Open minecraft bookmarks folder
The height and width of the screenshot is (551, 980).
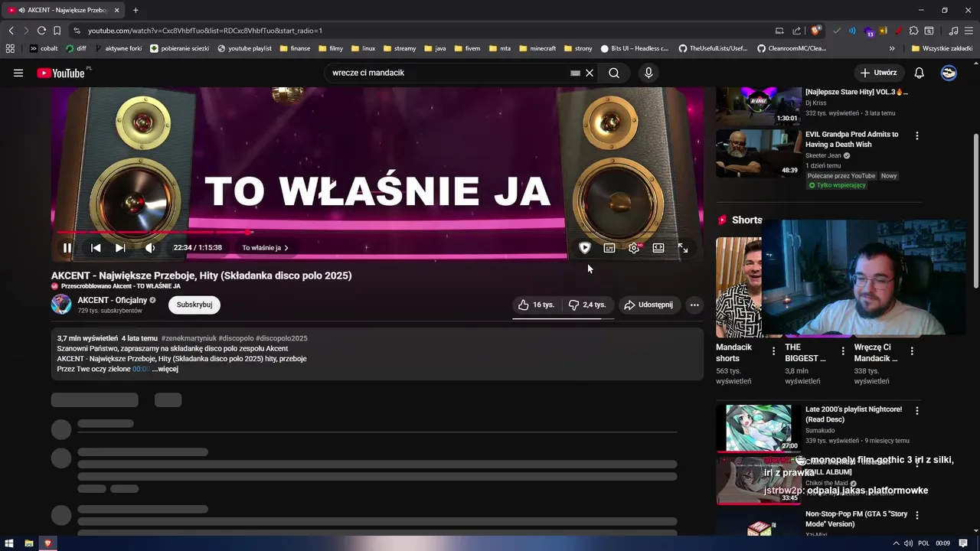pos(537,48)
